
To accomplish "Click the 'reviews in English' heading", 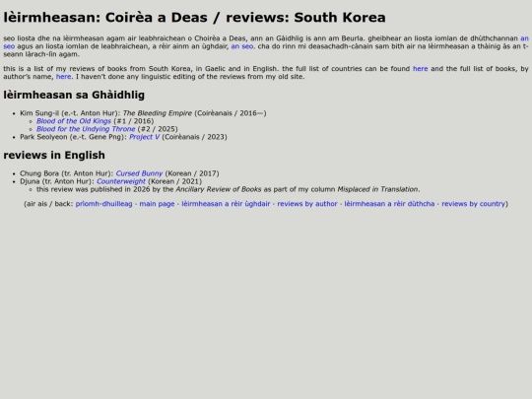I will pyautogui.click(x=54, y=155).
